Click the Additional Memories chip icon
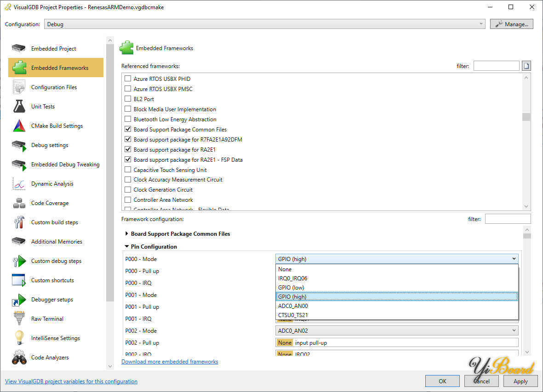 click(x=19, y=241)
